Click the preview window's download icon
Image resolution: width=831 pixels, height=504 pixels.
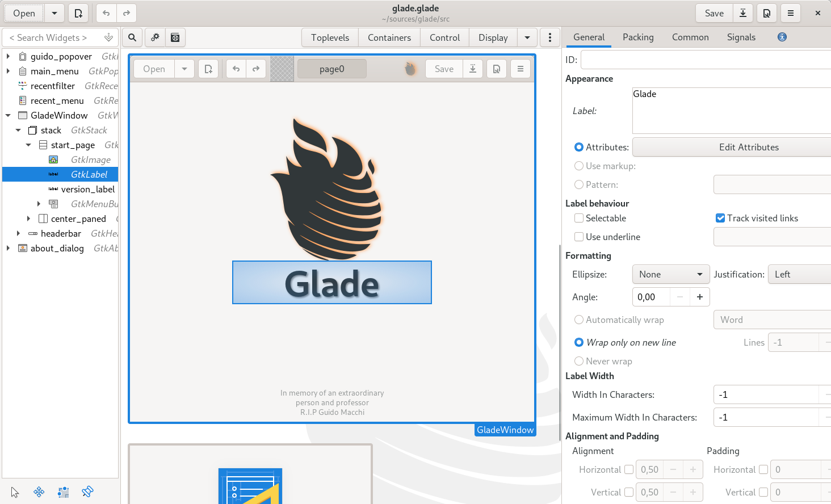pyautogui.click(x=473, y=69)
